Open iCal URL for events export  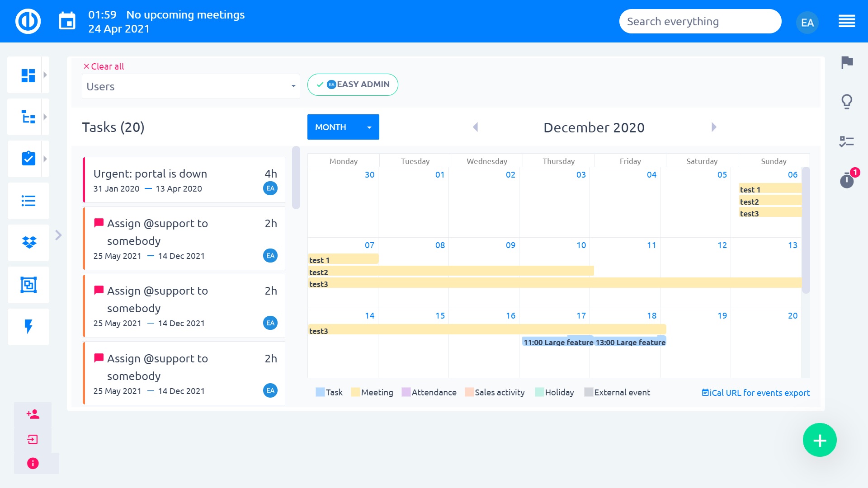[755, 393]
